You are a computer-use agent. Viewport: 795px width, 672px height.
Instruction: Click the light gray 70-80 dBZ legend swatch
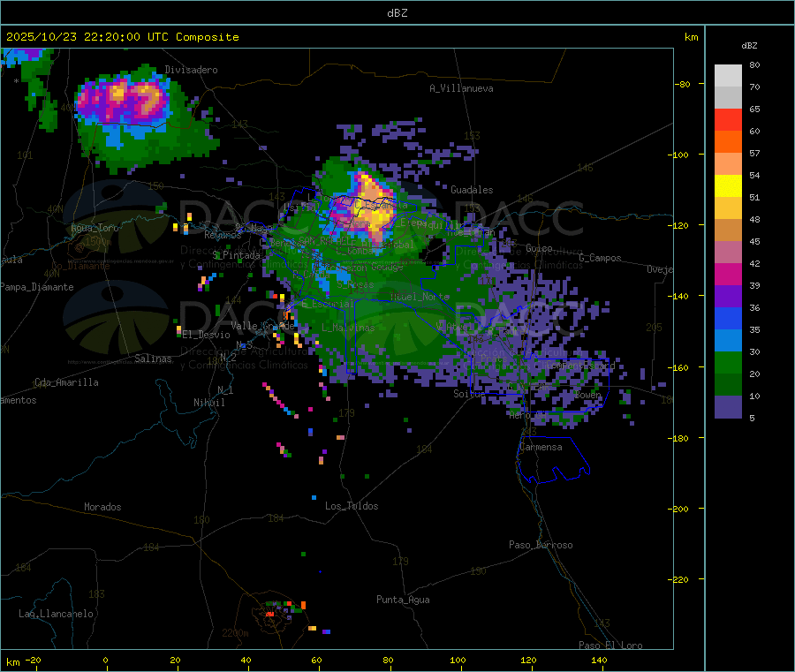pos(728,76)
